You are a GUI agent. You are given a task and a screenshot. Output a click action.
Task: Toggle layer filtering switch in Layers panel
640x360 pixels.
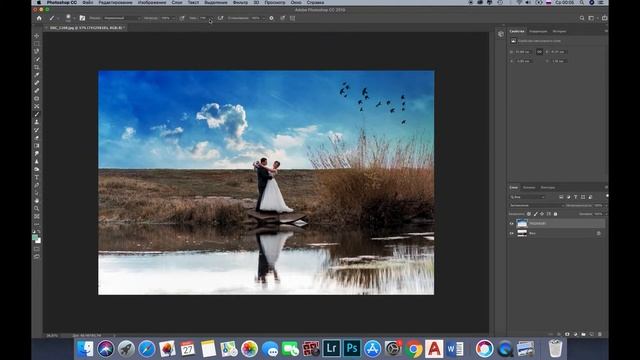[x=607, y=196]
